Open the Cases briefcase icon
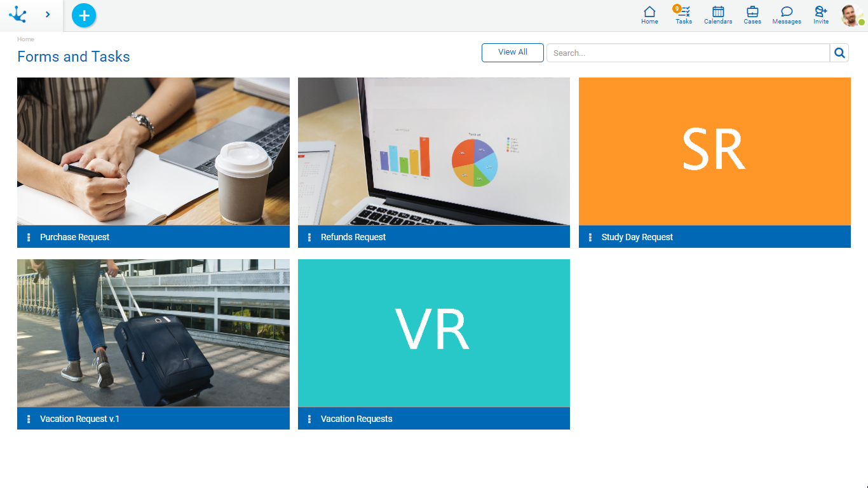Image resolution: width=868 pixels, height=488 pixels. pos(752,15)
